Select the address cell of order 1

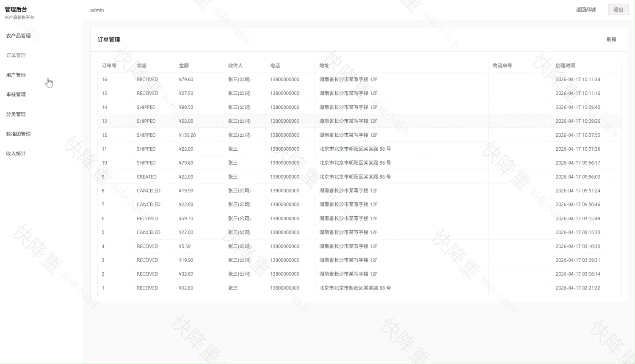point(355,288)
